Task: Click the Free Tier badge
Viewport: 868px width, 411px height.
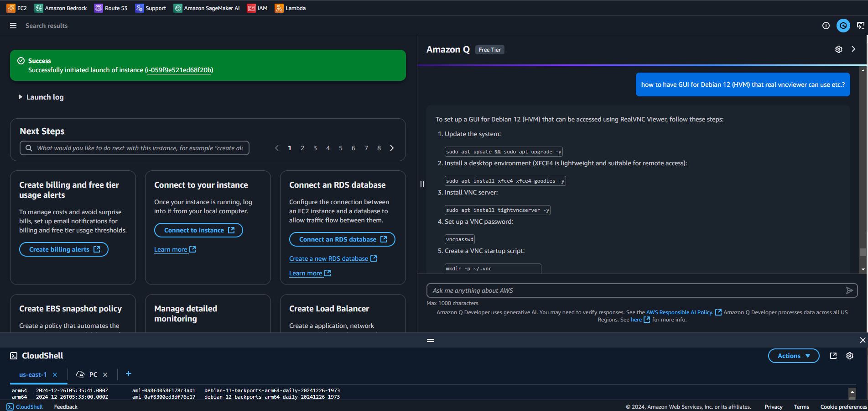Action: (x=490, y=50)
